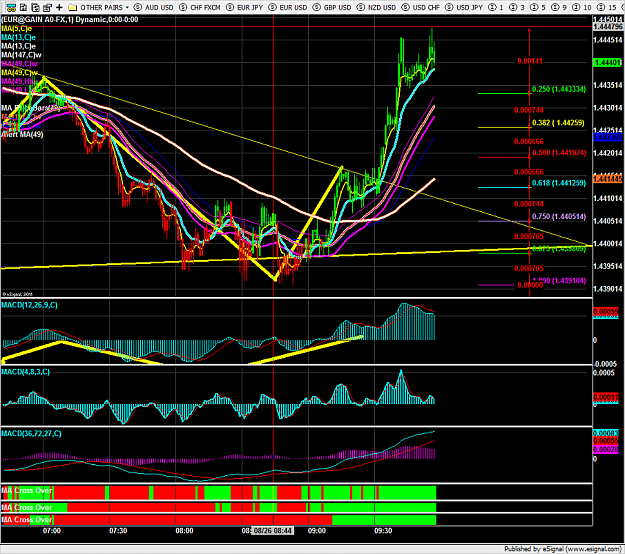Click the 07:30 time axis label

click(118, 531)
